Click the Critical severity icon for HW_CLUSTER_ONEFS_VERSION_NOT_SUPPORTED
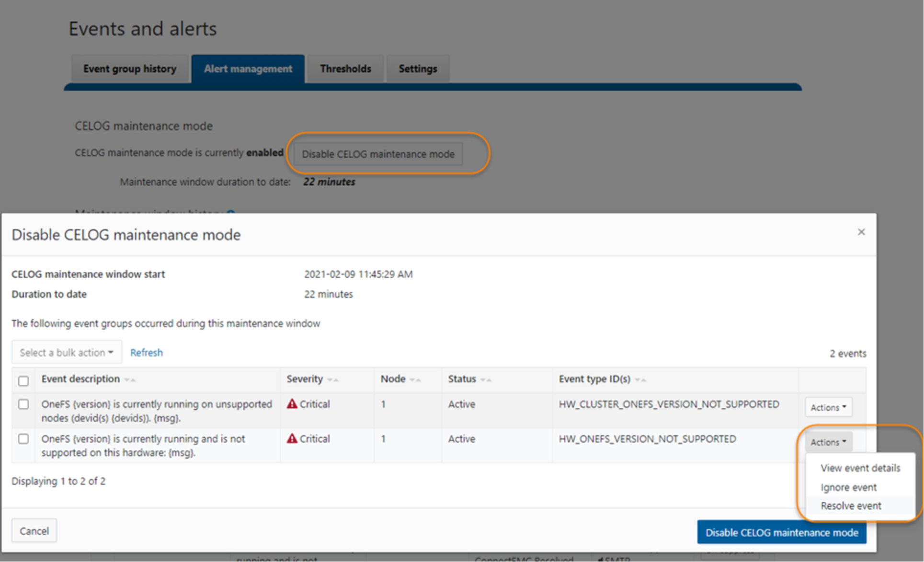 tap(297, 404)
